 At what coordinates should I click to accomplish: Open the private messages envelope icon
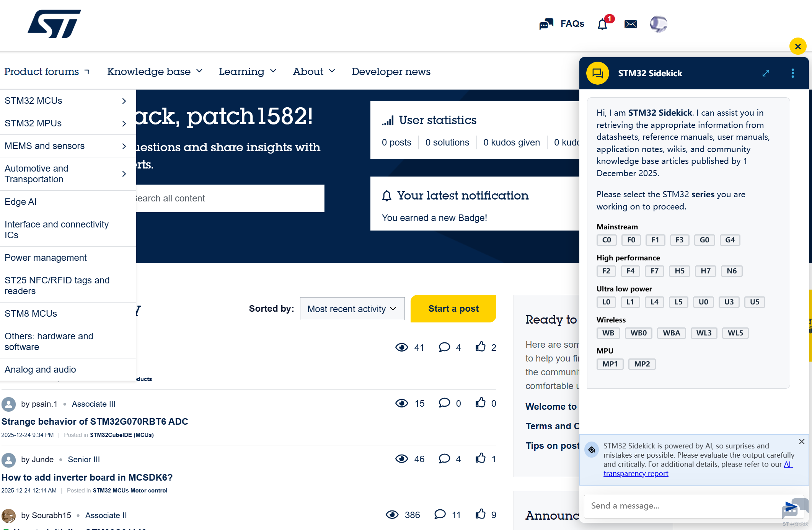pos(631,24)
